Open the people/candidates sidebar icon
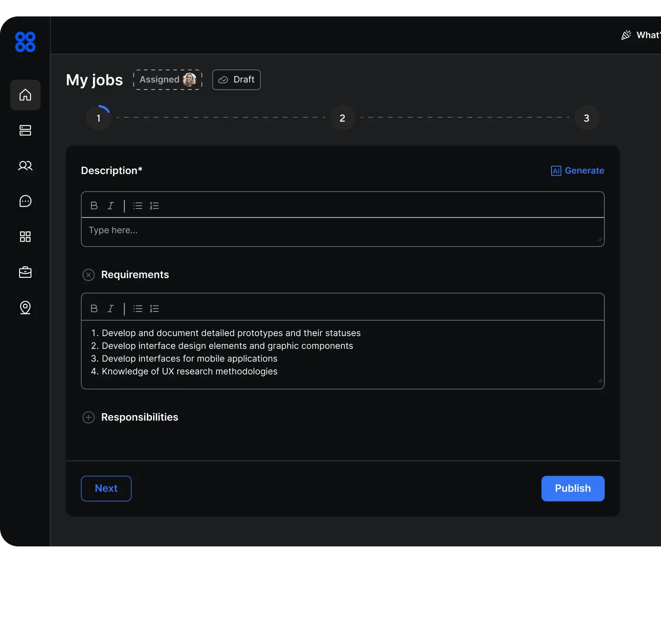The height and width of the screenshot is (644, 661). click(25, 166)
